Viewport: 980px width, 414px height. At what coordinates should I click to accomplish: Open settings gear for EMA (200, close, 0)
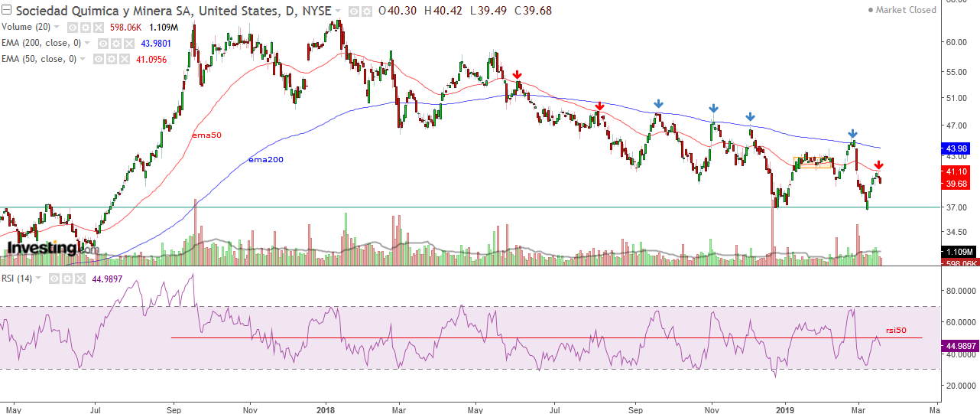tap(115, 44)
